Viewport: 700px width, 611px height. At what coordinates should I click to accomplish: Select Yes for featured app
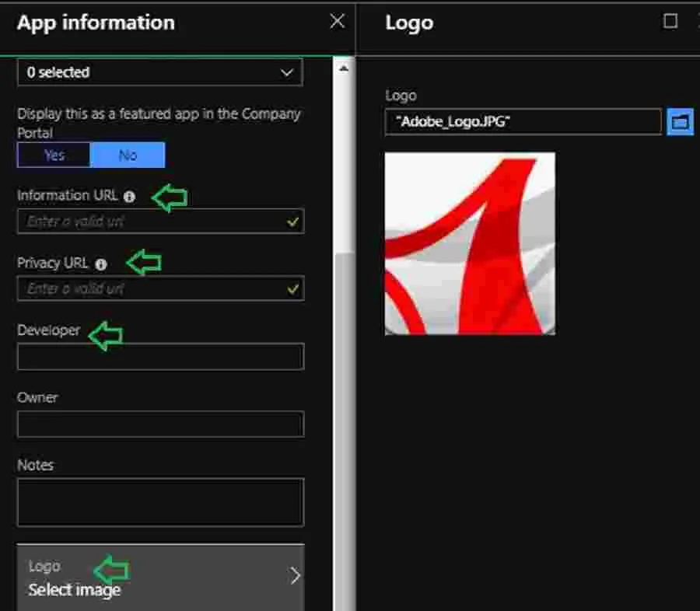54,155
